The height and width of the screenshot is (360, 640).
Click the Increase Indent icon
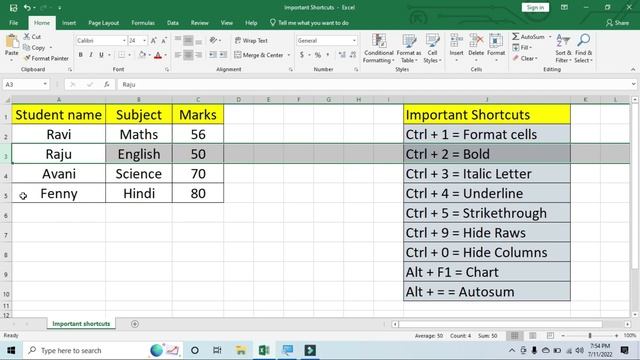[x=223, y=55]
